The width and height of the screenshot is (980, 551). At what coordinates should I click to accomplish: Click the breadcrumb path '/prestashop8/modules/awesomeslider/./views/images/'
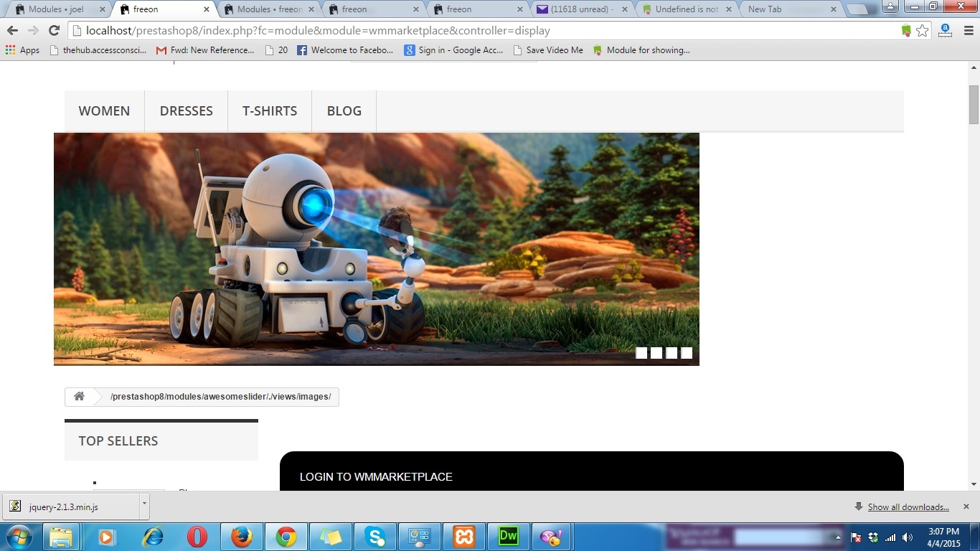coord(221,397)
